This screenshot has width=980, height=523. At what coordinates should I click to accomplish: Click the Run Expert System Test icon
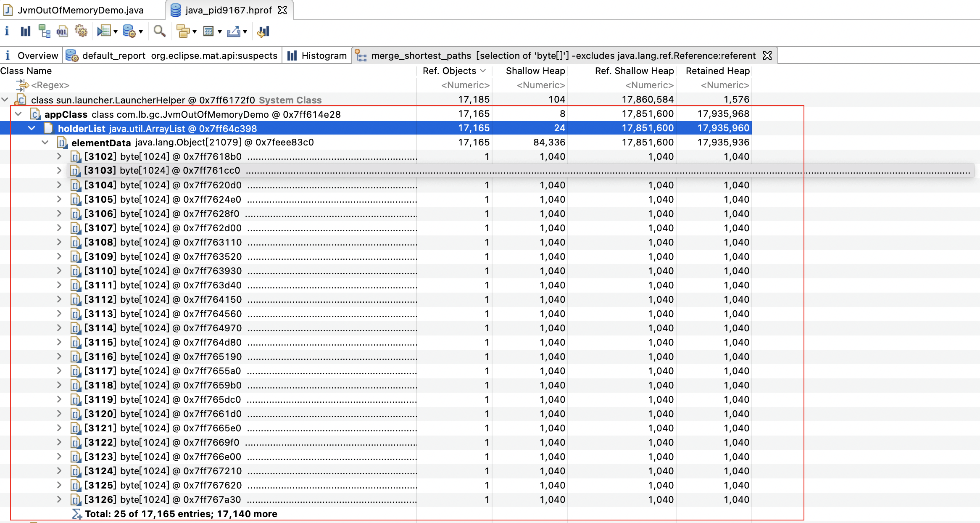click(103, 32)
